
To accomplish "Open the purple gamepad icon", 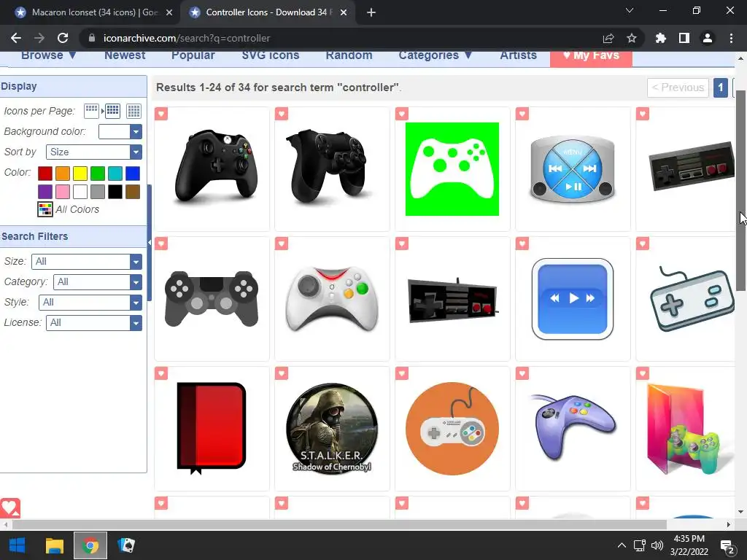I will [574, 427].
